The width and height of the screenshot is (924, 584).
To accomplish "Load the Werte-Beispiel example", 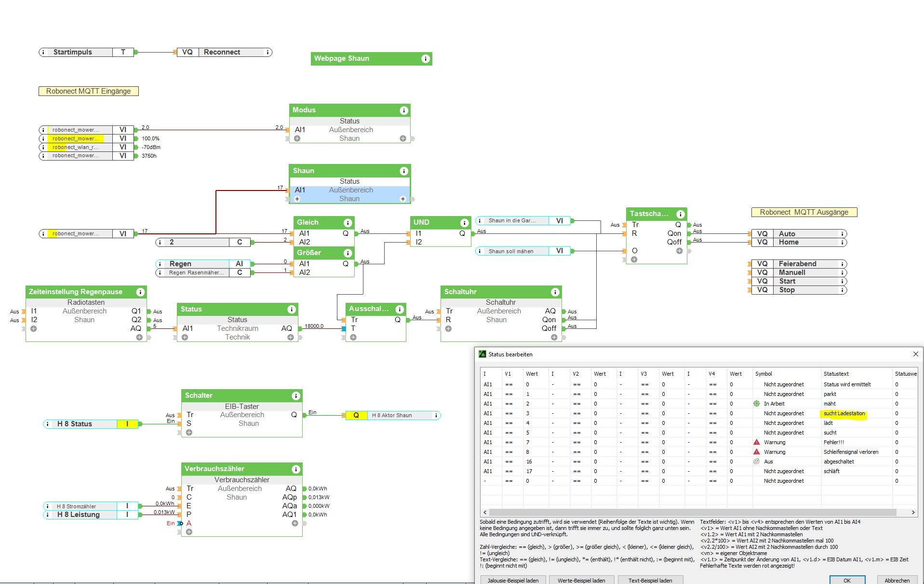I will tap(581, 580).
